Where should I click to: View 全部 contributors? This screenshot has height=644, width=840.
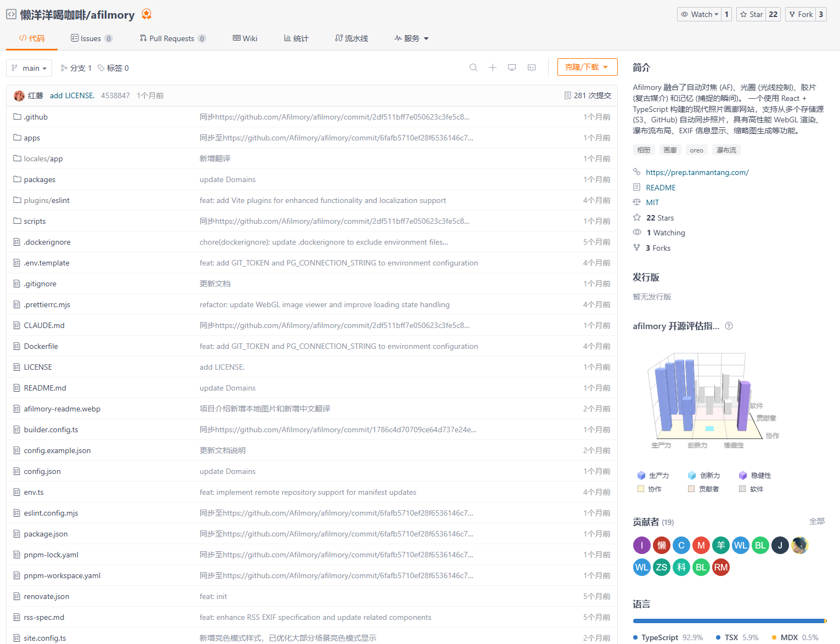coord(817,521)
